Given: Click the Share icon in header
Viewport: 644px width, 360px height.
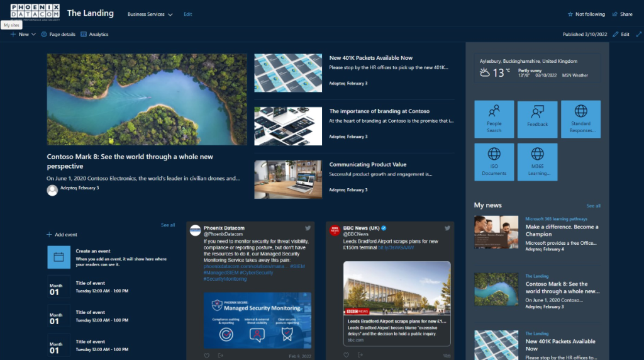Looking at the screenshot, I should [x=615, y=14].
